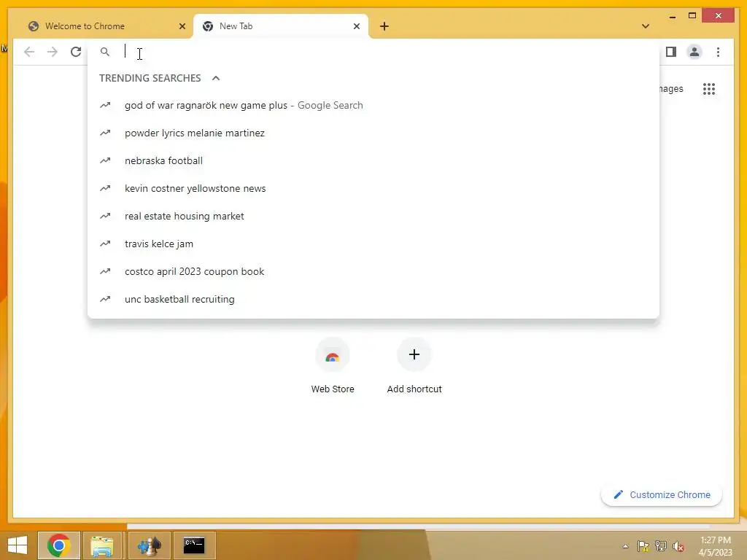Open the side panel icon

pyautogui.click(x=671, y=52)
